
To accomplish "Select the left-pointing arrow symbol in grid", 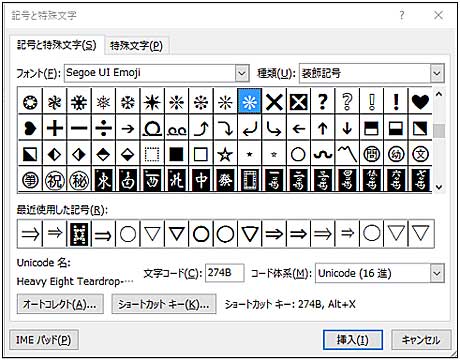I will click(x=298, y=128).
